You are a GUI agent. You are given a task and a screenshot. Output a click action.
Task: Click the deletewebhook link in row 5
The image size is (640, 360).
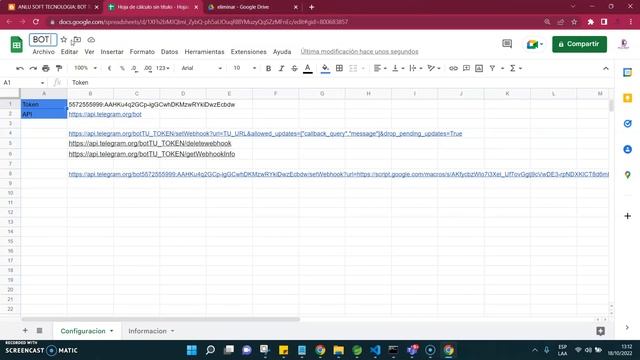150,143
